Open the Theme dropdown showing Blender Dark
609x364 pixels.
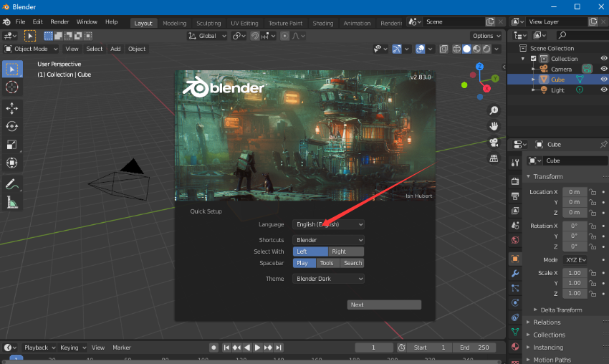point(328,279)
